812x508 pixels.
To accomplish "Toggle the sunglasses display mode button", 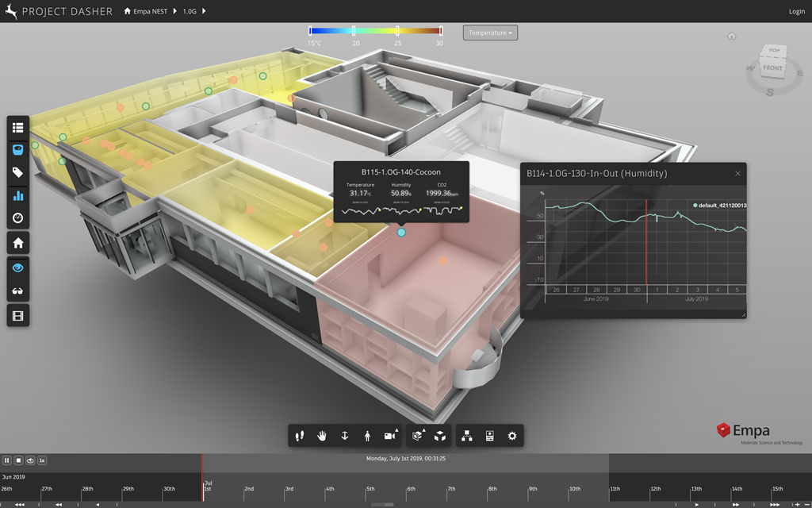I will coord(17,291).
